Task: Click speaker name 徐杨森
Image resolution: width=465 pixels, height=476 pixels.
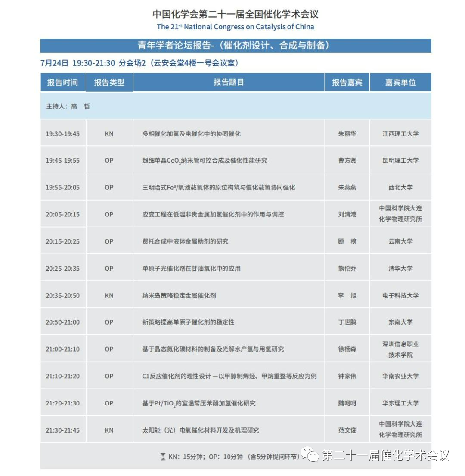Action: coord(347,349)
